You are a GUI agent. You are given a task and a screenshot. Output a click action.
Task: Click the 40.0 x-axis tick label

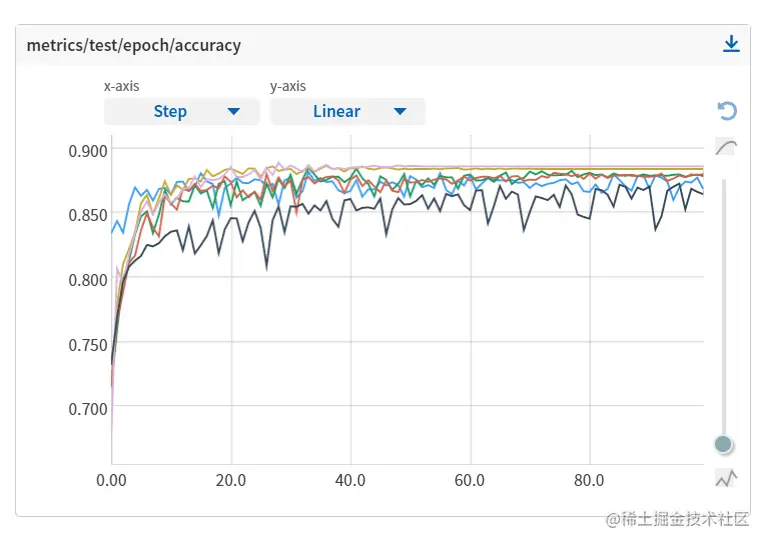[x=350, y=481]
